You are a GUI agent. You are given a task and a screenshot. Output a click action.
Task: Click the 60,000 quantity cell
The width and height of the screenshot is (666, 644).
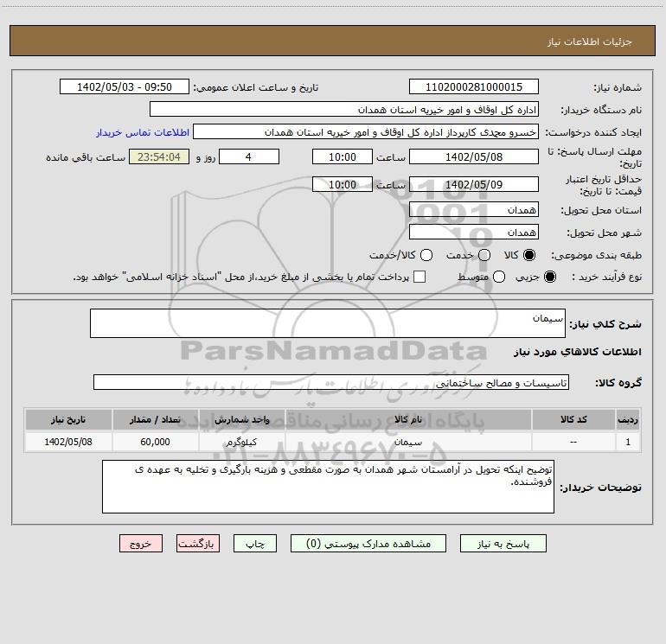coord(155,442)
